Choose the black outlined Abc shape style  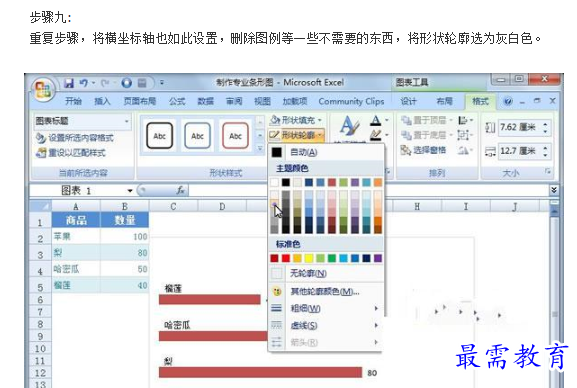click(160, 136)
